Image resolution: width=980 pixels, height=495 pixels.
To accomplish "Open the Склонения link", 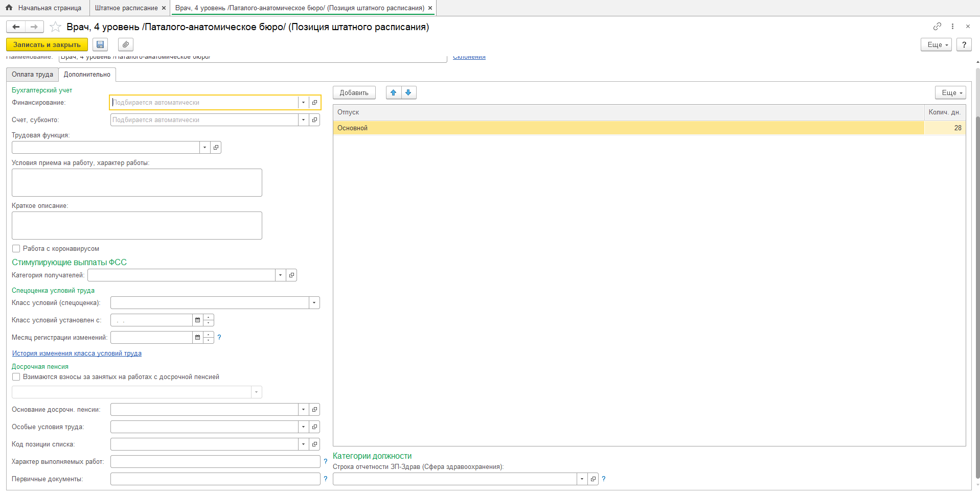I will (469, 57).
